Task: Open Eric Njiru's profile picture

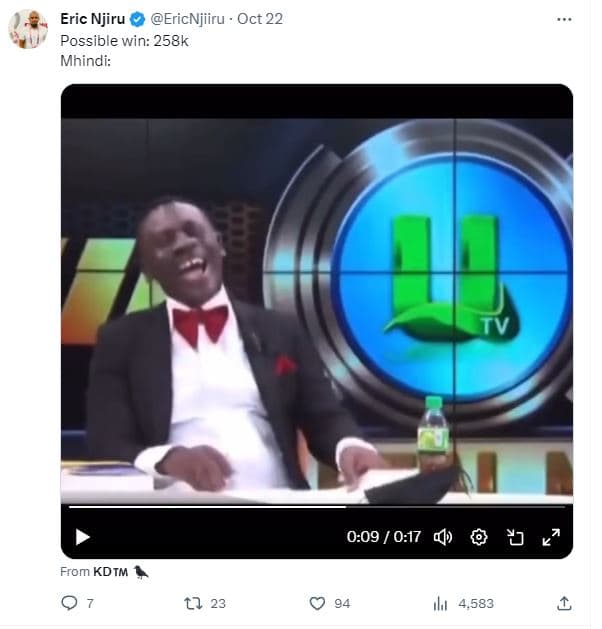Action: (28, 29)
